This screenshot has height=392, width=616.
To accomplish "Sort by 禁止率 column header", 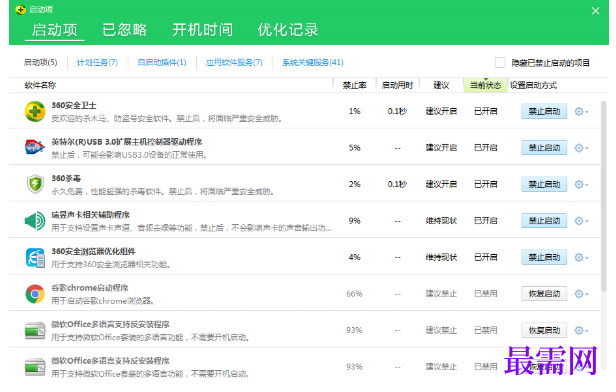I will [354, 85].
